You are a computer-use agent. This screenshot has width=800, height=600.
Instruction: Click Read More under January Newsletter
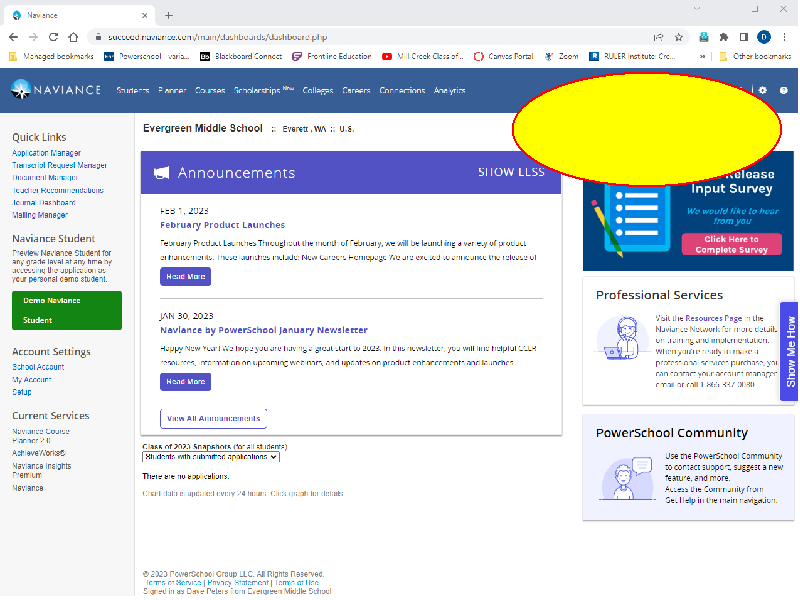[x=185, y=382]
